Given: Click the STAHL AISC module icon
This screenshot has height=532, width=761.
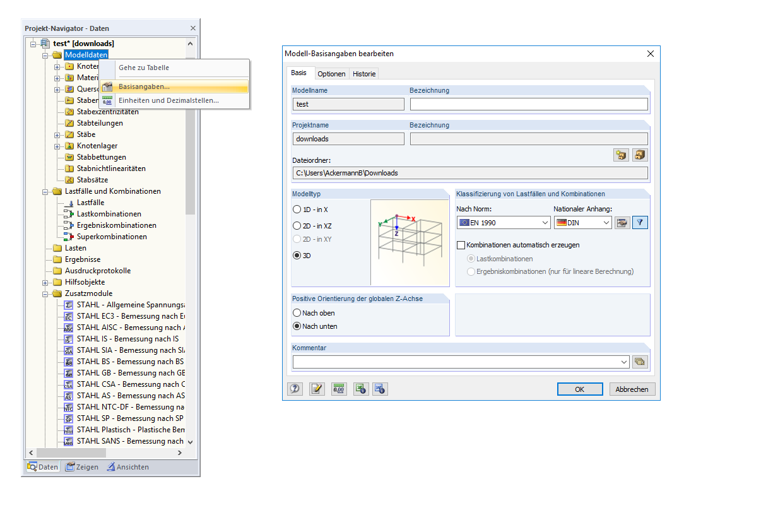Looking at the screenshot, I should coord(69,328).
